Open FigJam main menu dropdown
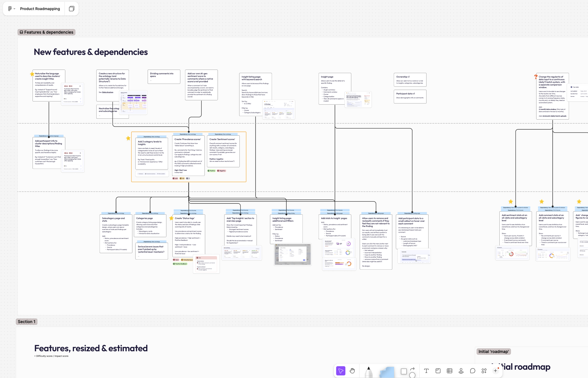The width and height of the screenshot is (588, 378). (11, 9)
